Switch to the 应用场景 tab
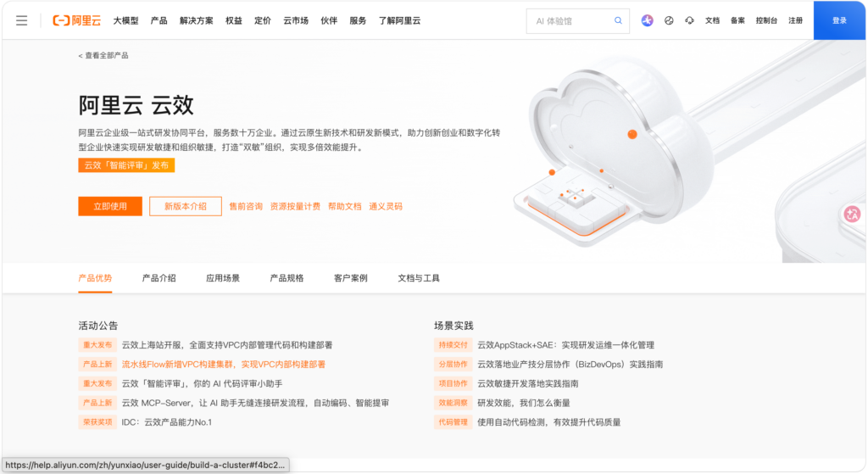The height and width of the screenshot is (474, 868). click(223, 278)
